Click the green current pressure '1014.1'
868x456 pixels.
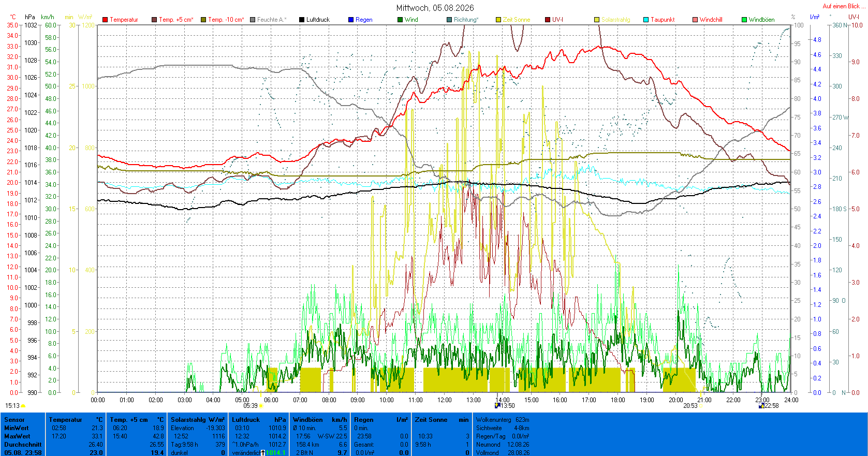pos(275,453)
